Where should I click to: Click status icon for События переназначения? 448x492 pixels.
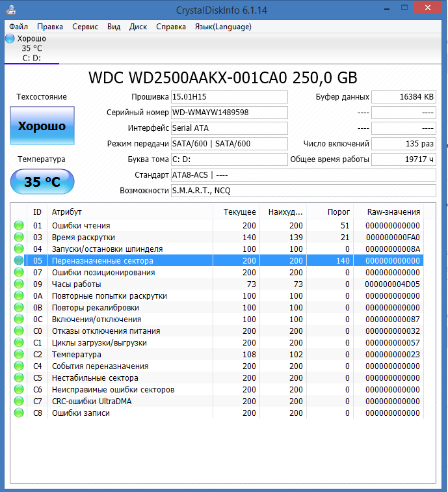pos(19,366)
